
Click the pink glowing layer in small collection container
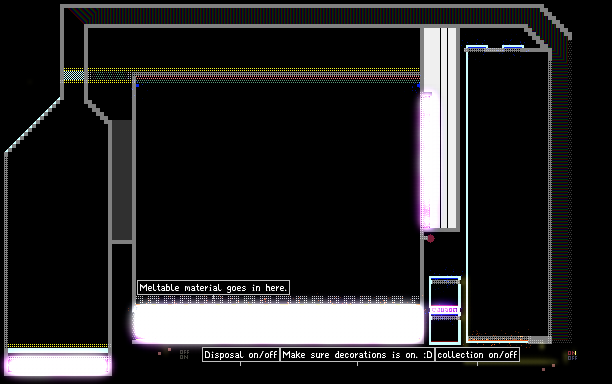(445, 310)
